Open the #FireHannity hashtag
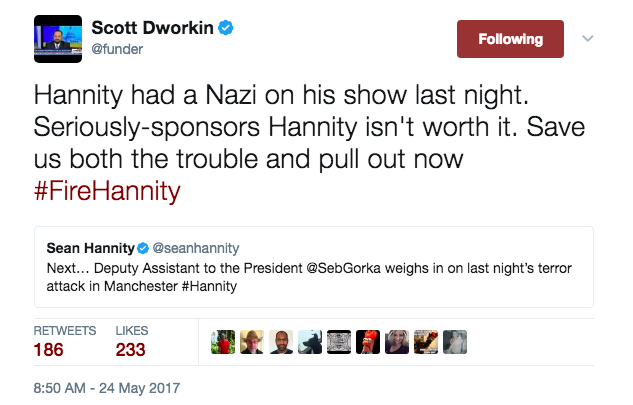The image size is (633, 405). [x=107, y=191]
